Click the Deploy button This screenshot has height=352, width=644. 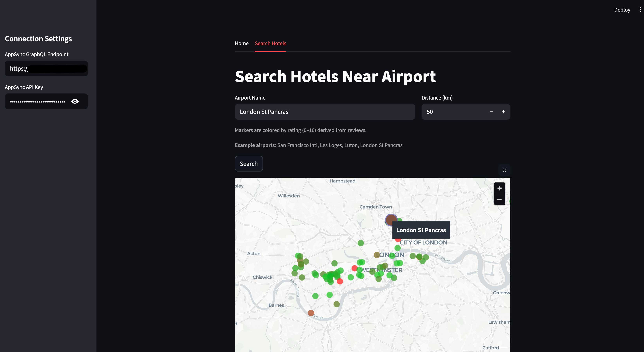pos(622,10)
